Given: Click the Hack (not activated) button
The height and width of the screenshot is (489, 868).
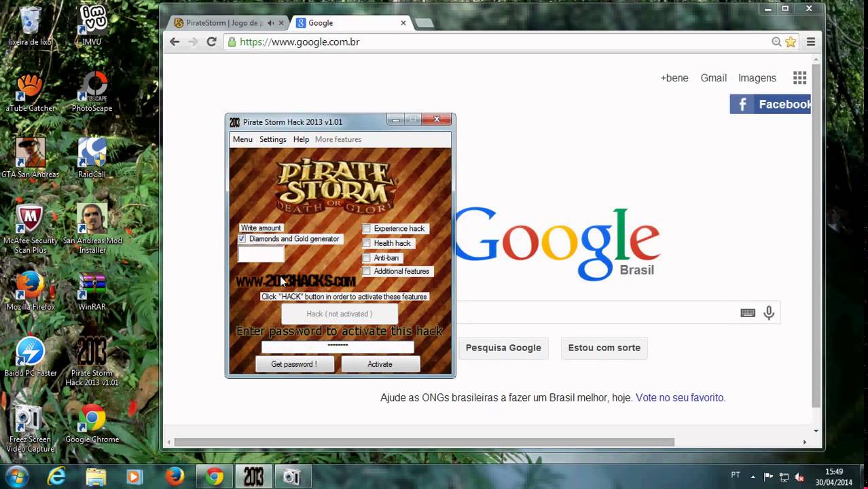Looking at the screenshot, I should (340, 314).
